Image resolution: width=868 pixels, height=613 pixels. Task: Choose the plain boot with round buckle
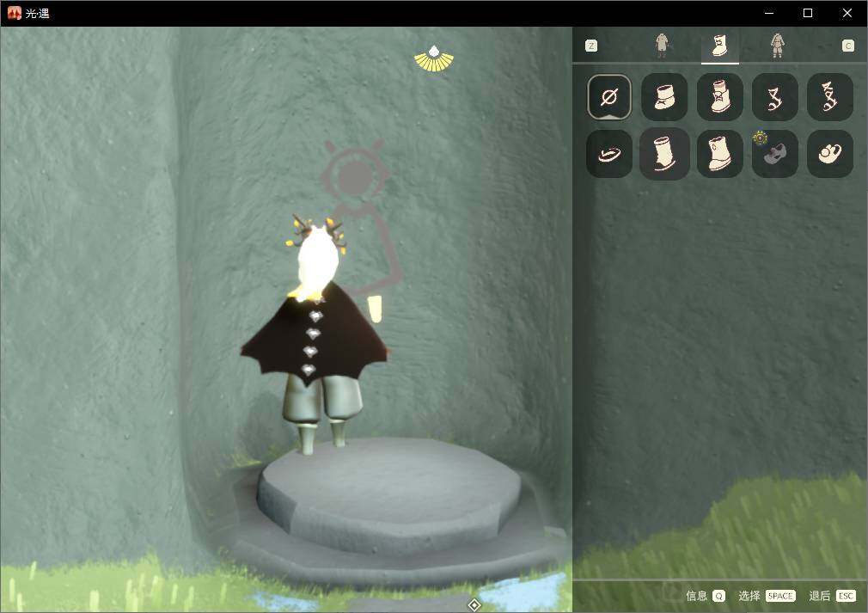click(x=719, y=154)
